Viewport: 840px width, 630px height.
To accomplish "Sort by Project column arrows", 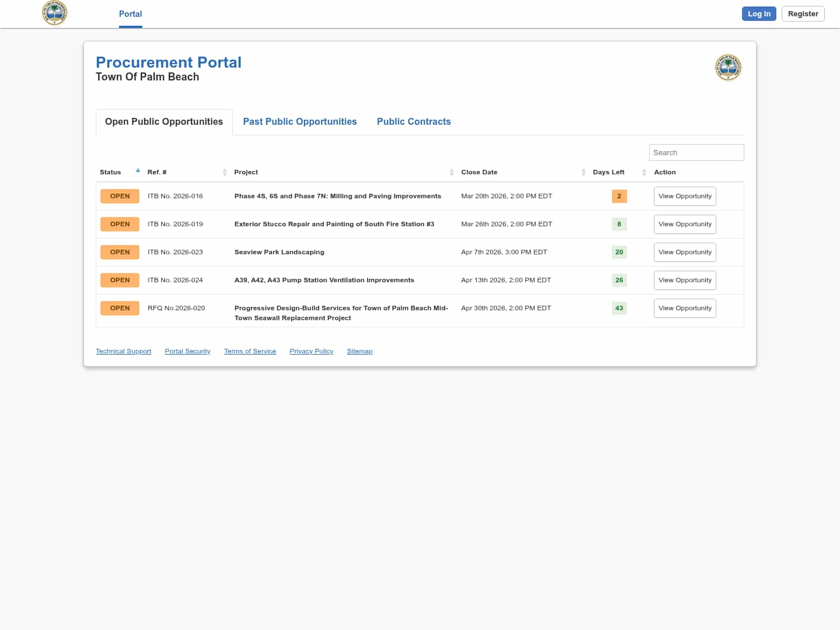I will point(452,172).
